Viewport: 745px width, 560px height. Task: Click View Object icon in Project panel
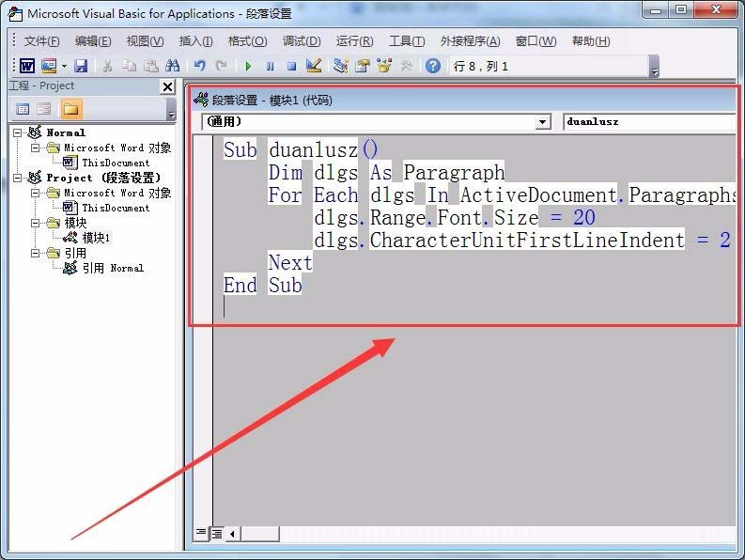(x=44, y=109)
